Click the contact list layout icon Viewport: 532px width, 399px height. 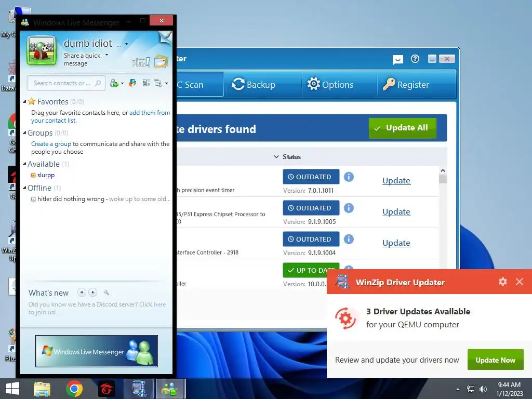146,83
